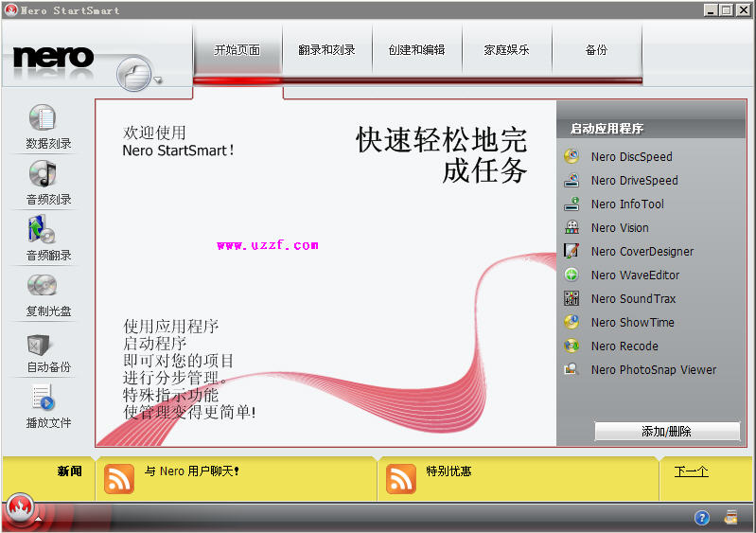Image resolution: width=756 pixels, height=533 pixels.
Task: Open the 特别优惠 news item
Action: click(x=448, y=471)
